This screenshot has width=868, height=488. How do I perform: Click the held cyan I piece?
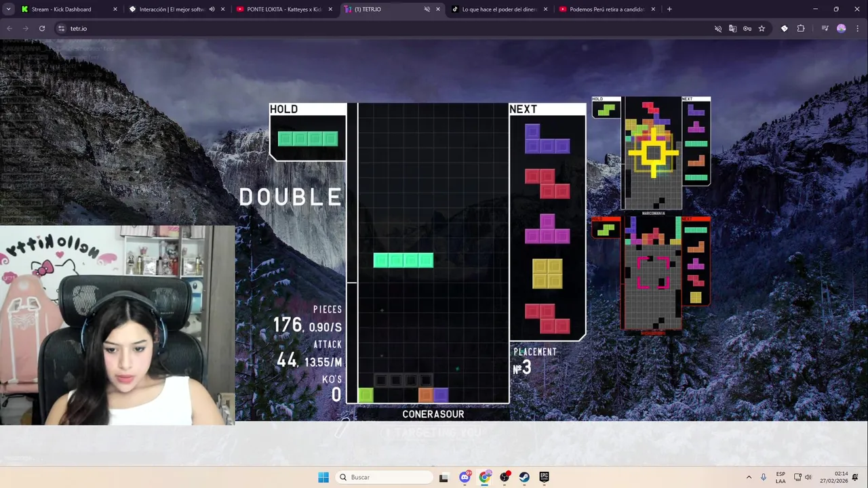(308, 139)
